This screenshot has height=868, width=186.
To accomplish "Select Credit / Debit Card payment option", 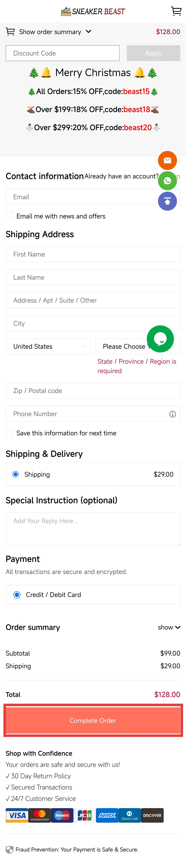I will tap(17, 595).
